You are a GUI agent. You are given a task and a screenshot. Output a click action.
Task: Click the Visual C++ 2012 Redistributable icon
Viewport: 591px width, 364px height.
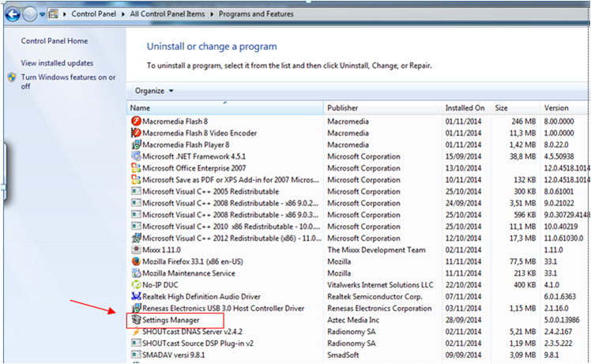(136, 238)
